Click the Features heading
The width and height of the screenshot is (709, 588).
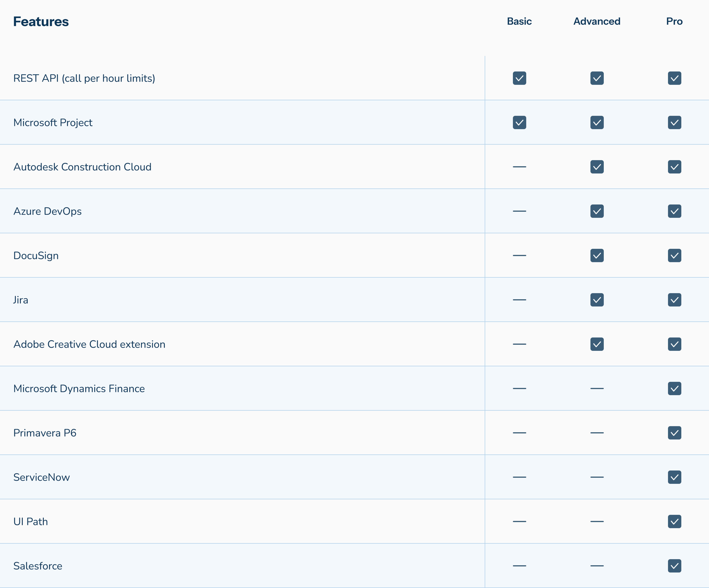pos(41,22)
